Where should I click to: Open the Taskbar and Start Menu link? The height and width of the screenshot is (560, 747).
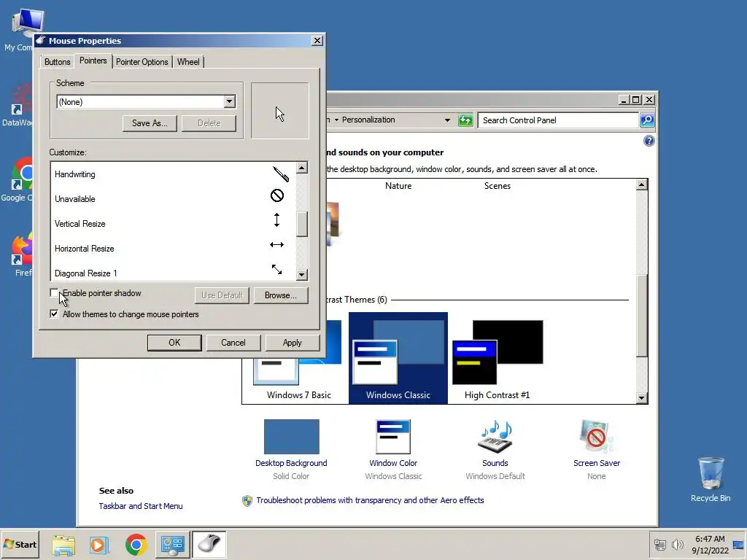(141, 506)
